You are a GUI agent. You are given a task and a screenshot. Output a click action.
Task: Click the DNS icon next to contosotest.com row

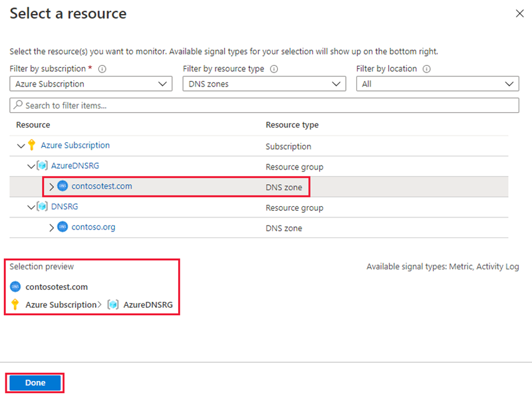tap(63, 186)
